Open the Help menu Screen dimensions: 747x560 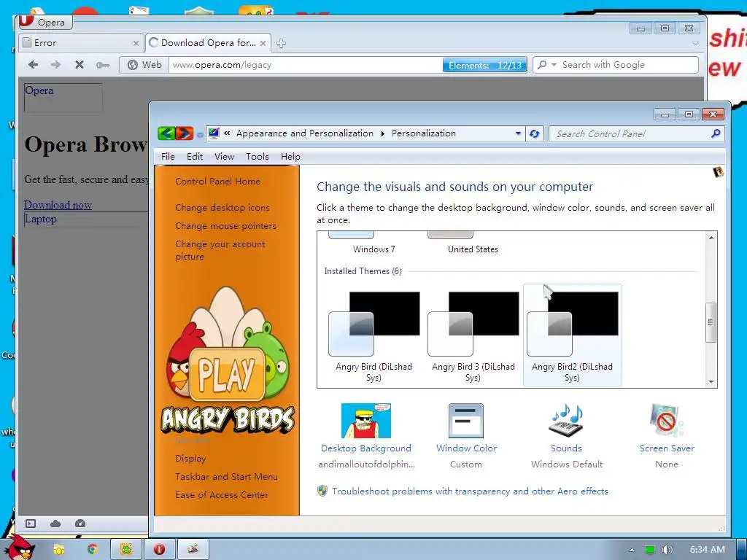(x=290, y=157)
